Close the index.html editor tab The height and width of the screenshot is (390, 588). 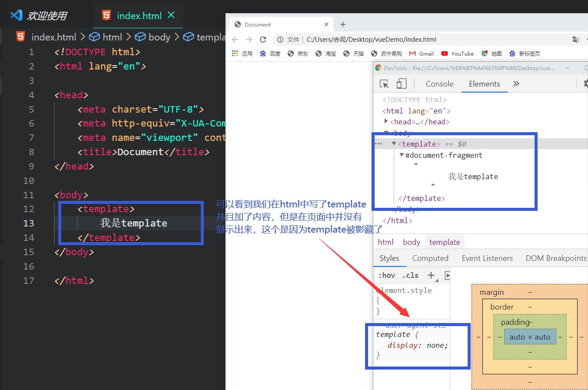click(171, 15)
